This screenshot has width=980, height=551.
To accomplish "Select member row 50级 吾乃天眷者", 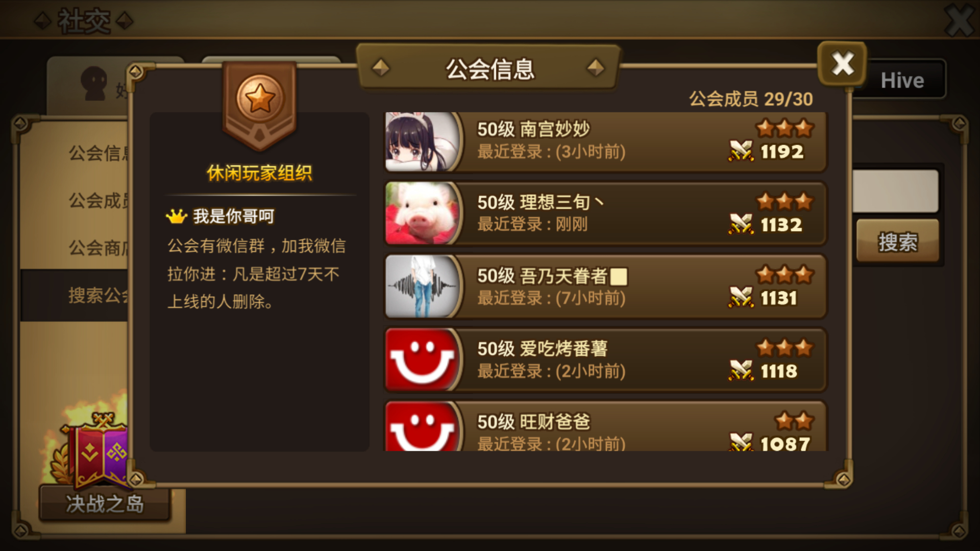I will [605, 287].
